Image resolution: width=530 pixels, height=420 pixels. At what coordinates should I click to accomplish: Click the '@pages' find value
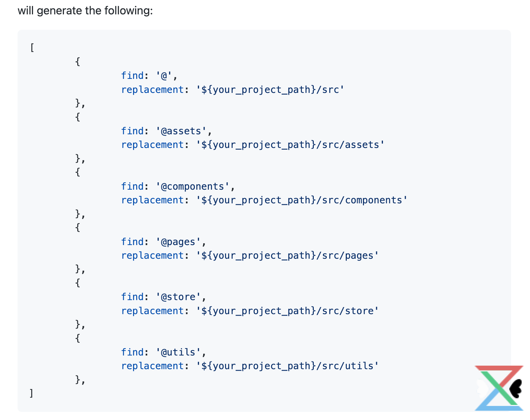coord(178,242)
